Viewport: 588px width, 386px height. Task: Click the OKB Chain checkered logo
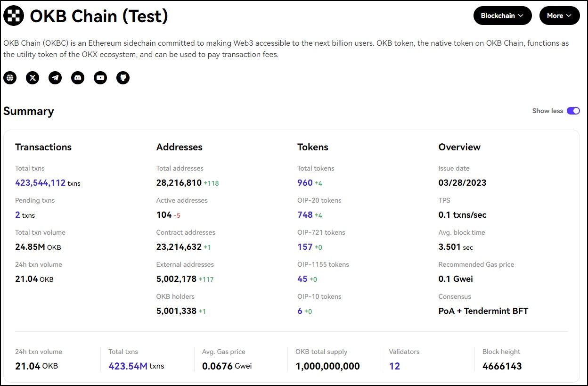14,16
